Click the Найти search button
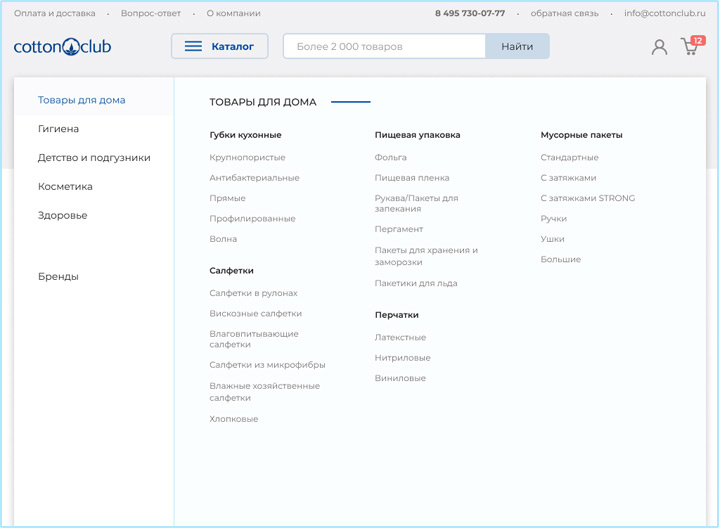 click(517, 46)
